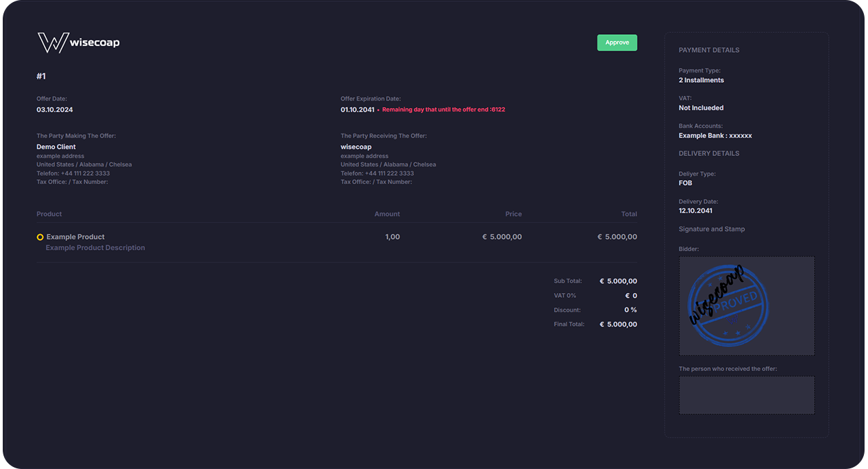This screenshot has height=469, width=868.
Task: Select the Demo Client party name
Action: pos(56,147)
